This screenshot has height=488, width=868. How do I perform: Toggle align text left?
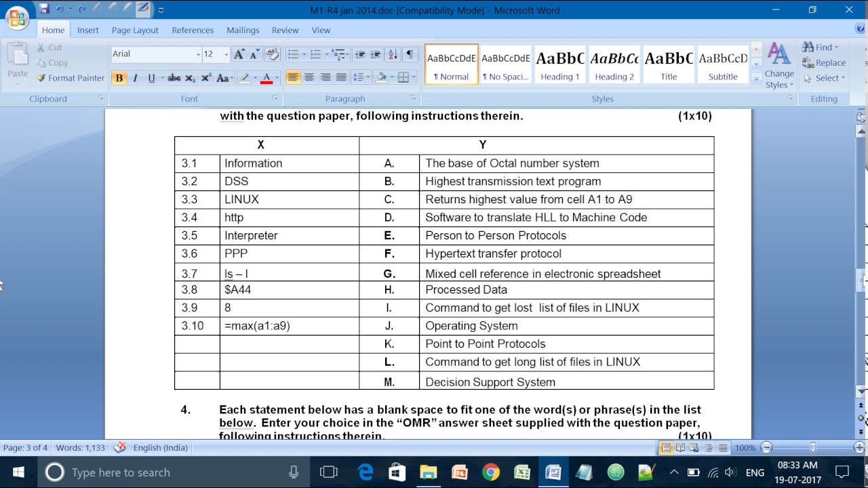(x=293, y=77)
